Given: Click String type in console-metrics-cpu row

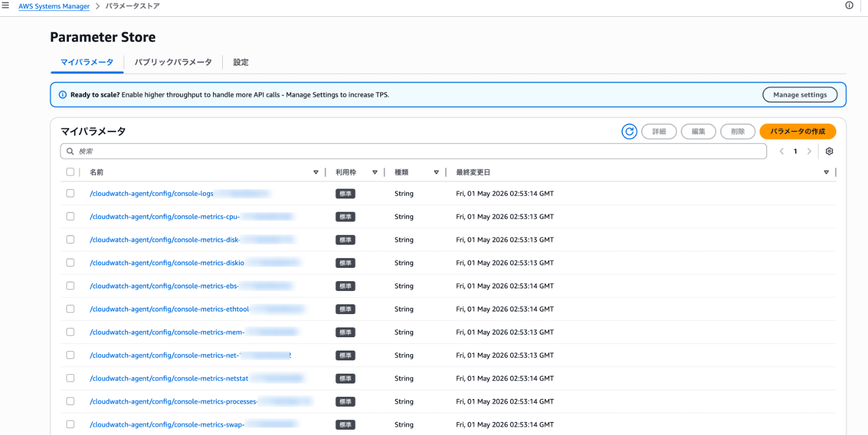Looking at the screenshot, I should coord(404,216).
